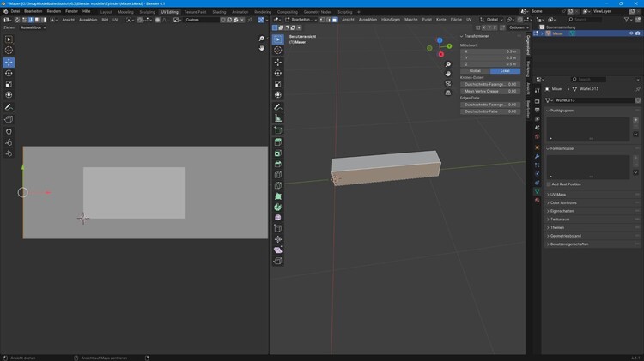Activate the Extrude Region tool in 3D viewport
This screenshot has height=361, width=644.
tap(278, 141)
